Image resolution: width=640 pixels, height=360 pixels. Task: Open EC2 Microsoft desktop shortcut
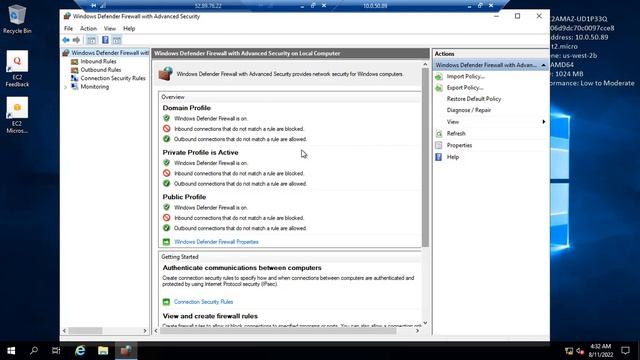17,115
